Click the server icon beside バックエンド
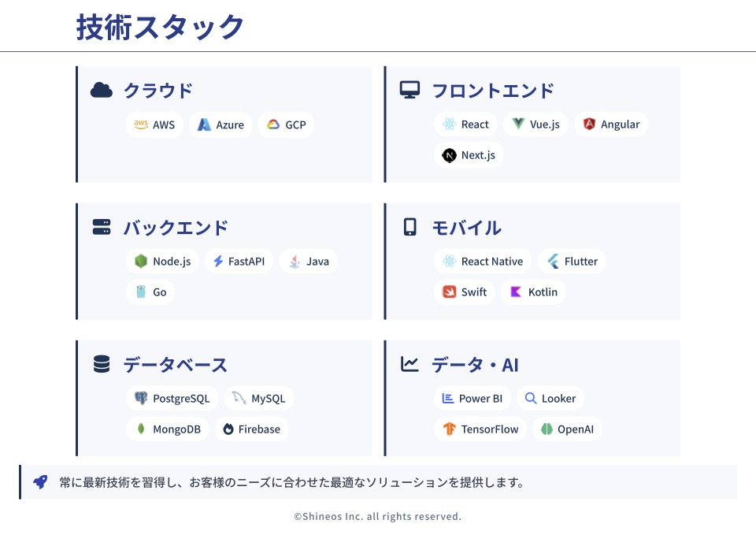756x535 pixels. 102,228
